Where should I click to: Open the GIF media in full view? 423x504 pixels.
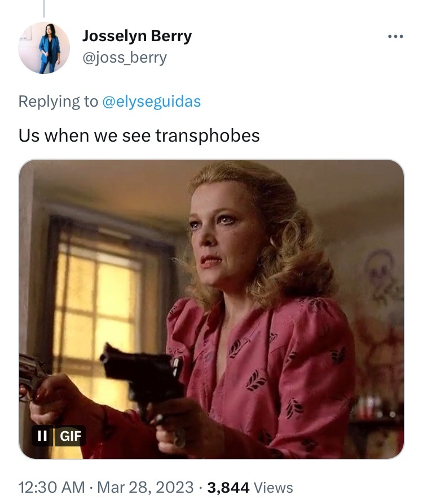point(211,309)
